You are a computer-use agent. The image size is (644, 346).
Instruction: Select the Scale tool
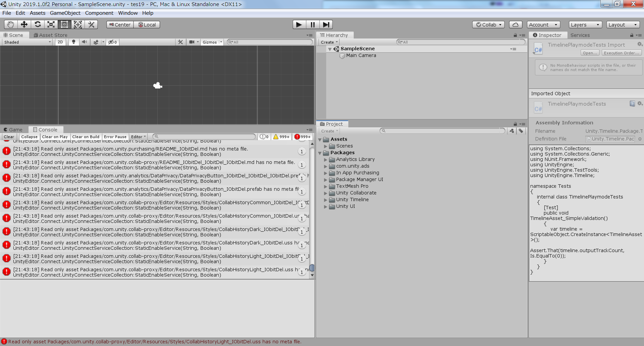(51, 24)
